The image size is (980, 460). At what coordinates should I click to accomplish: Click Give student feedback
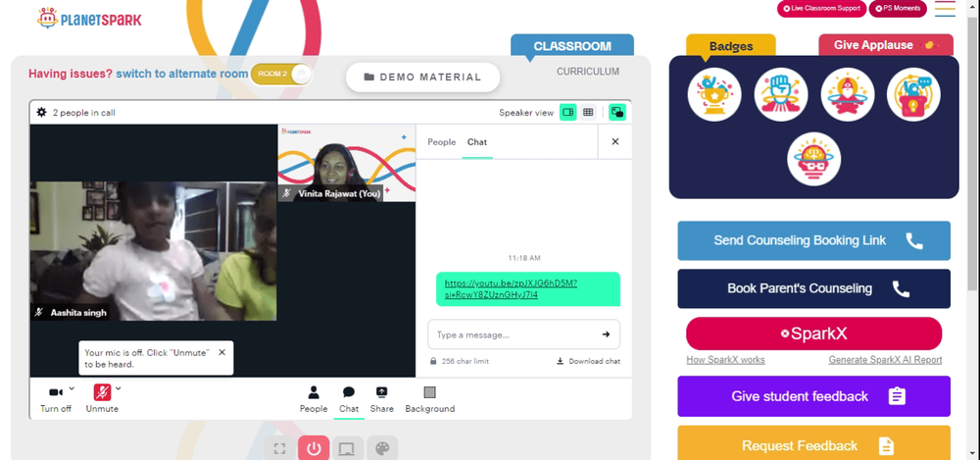[x=813, y=396]
